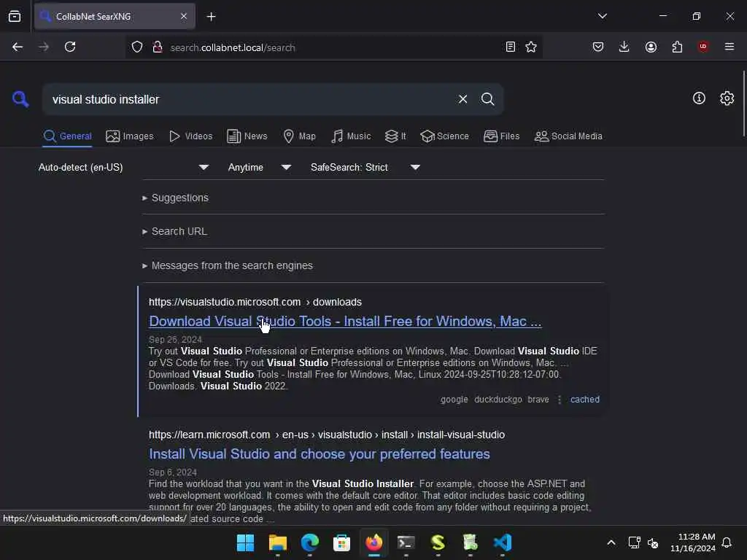
Task: Open the About info icon
Action: [x=699, y=98]
